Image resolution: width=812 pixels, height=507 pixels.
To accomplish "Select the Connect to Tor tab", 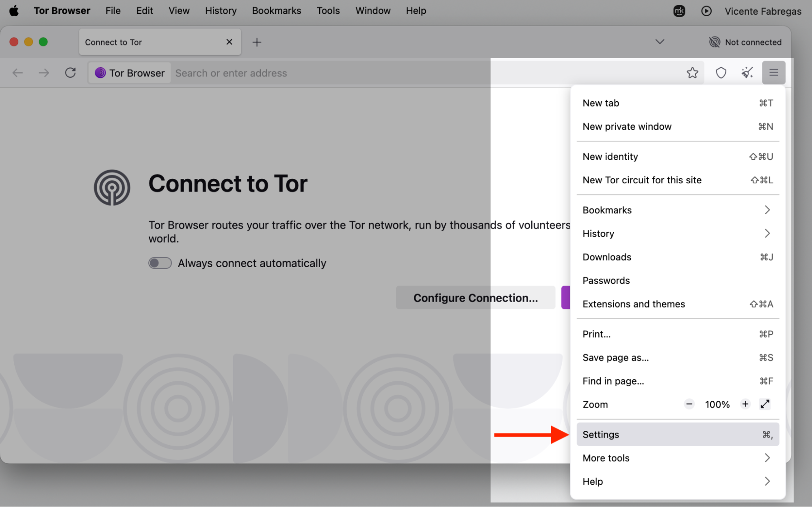I will click(x=160, y=42).
